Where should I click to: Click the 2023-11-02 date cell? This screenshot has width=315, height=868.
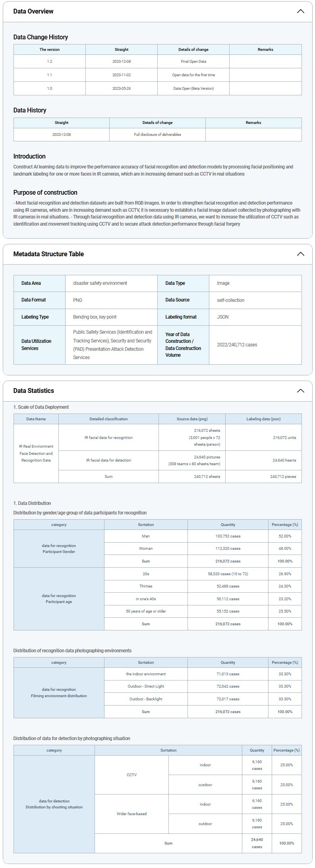click(122, 75)
